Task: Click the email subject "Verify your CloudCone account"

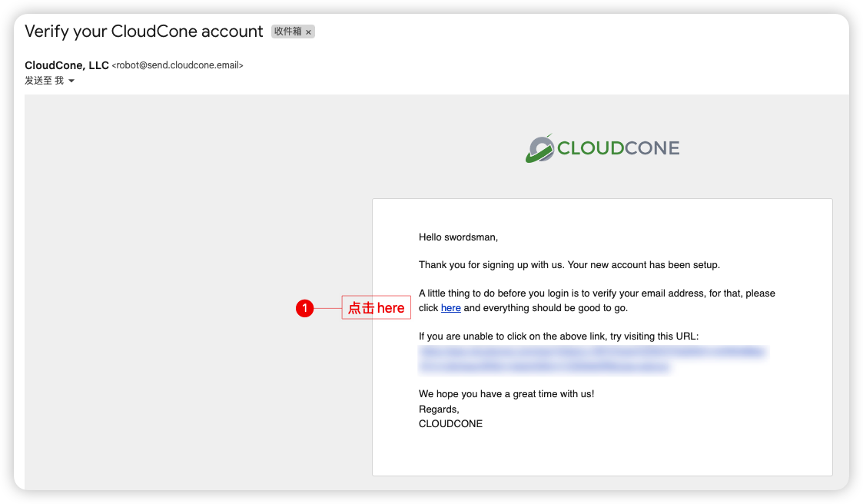Action: click(144, 31)
